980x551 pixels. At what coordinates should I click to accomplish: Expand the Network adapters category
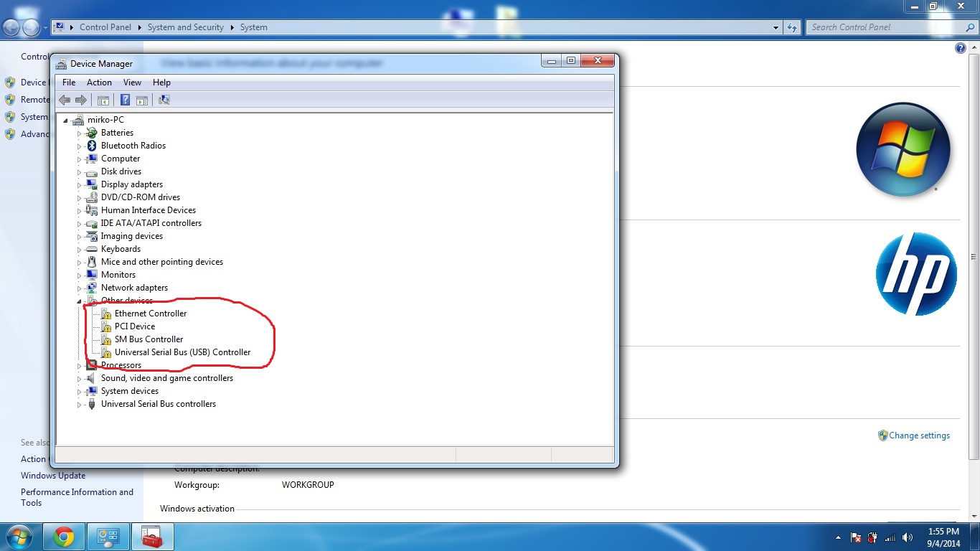[80, 288]
